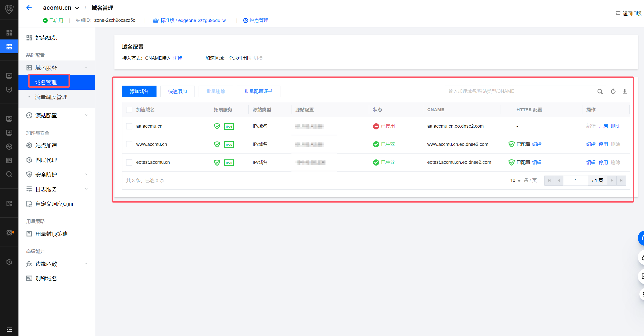Screen dimensions: 644x336
Task: Click the IPv6 badge for www.accmu.cn
Action: tap(229, 145)
